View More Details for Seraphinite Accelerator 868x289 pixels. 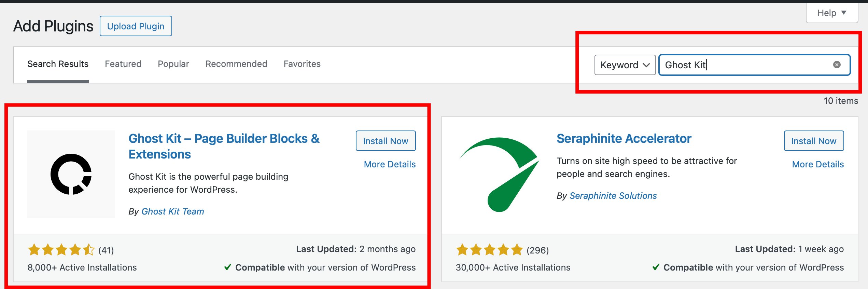(818, 164)
